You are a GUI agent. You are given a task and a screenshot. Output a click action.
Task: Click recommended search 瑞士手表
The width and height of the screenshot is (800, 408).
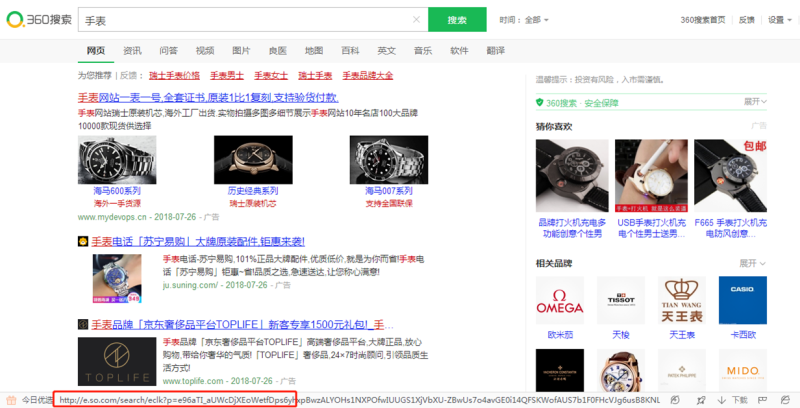[x=315, y=75]
